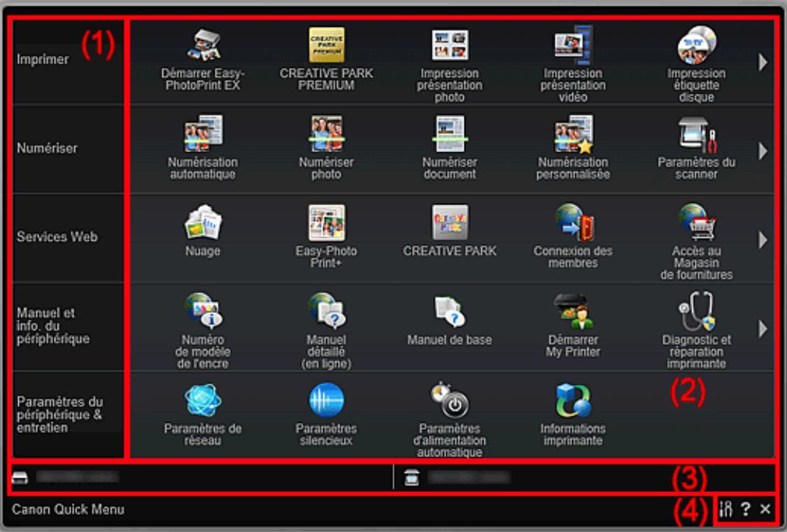Show more items in Imprimer row
The image size is (787, 532).
tap(762, 63)
